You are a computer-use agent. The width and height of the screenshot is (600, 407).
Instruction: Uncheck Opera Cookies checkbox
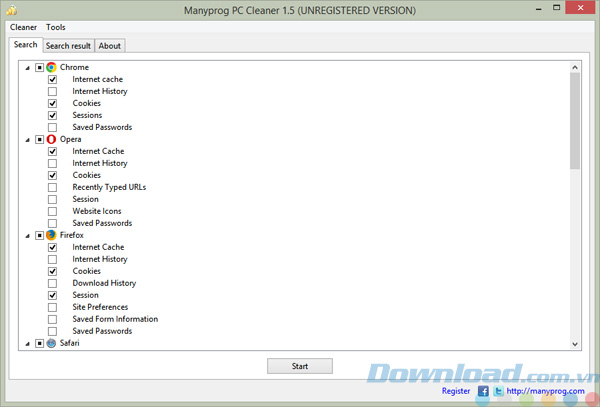click(x=52, y=176)
